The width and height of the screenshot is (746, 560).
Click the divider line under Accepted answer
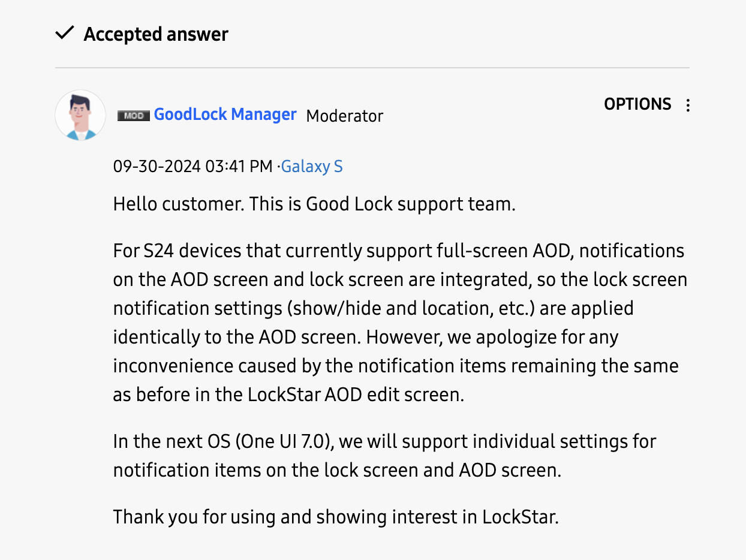point(372,68)
